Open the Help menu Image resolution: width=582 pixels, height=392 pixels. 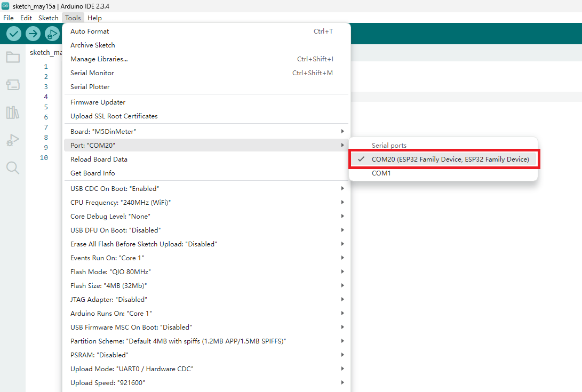[x=94, y=18]
